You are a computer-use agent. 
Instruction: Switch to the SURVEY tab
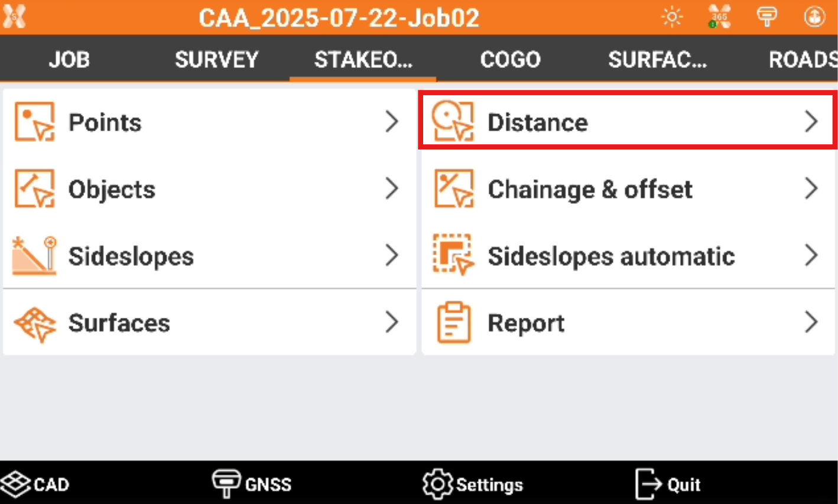click(x=216, y=59)
